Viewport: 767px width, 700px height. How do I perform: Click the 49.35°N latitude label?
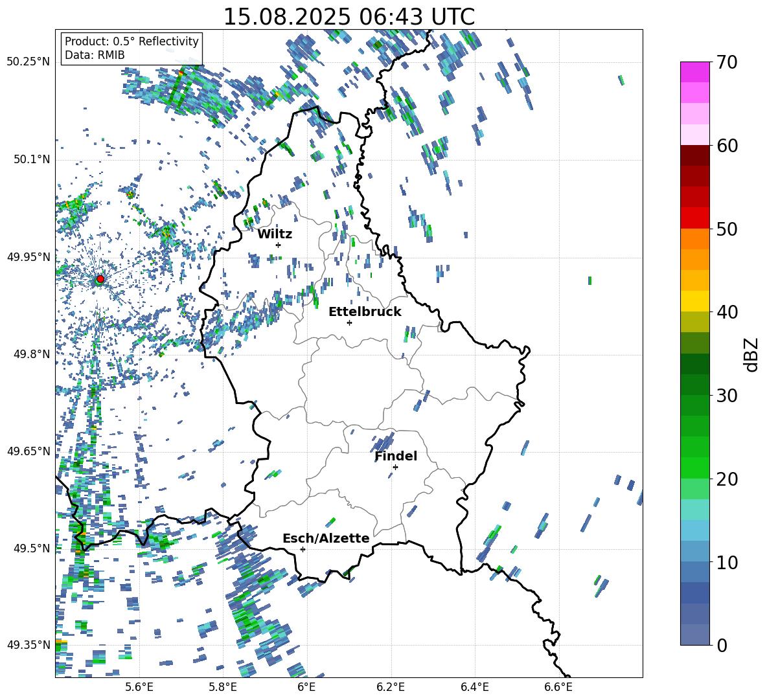pyautogui.click(x=29, y=645)
